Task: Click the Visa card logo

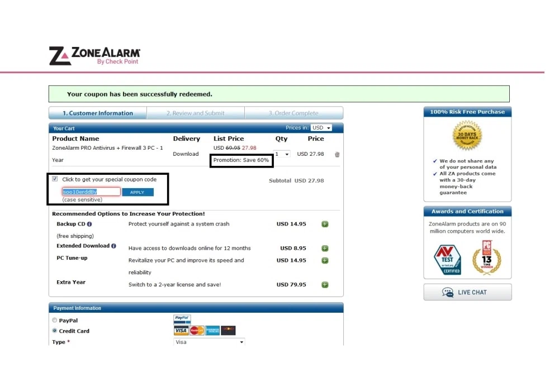Action: tap(181, 331)
